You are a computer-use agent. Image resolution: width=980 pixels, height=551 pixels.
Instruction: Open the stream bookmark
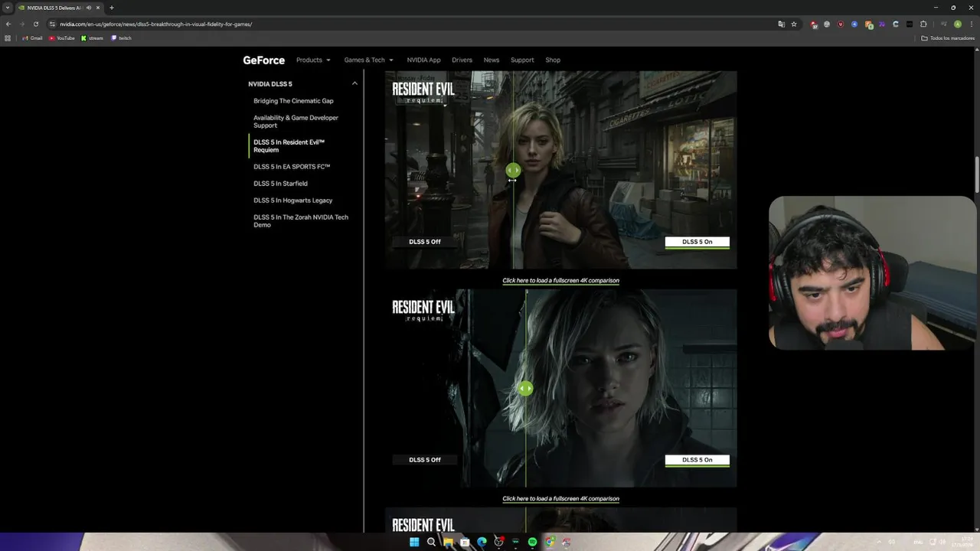point(92,37)
